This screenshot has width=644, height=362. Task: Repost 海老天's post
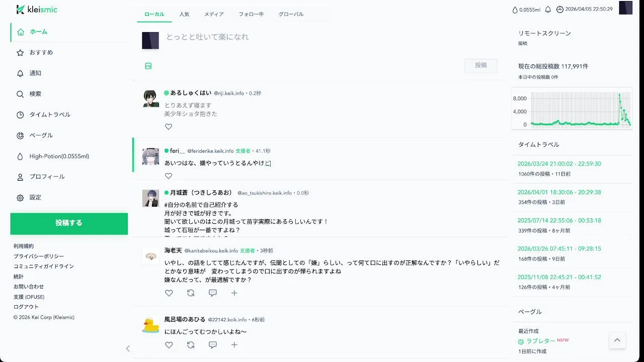click(191, 293)
